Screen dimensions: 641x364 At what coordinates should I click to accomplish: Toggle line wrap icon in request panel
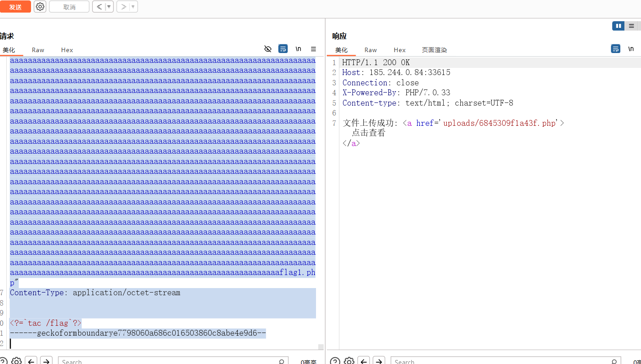pos(283,49)
